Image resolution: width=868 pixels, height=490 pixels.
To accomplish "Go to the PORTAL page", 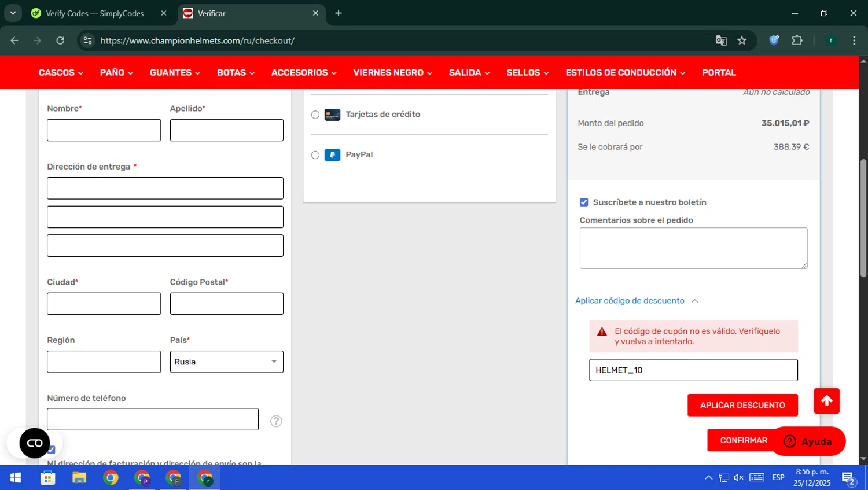I will pos(719,72).
